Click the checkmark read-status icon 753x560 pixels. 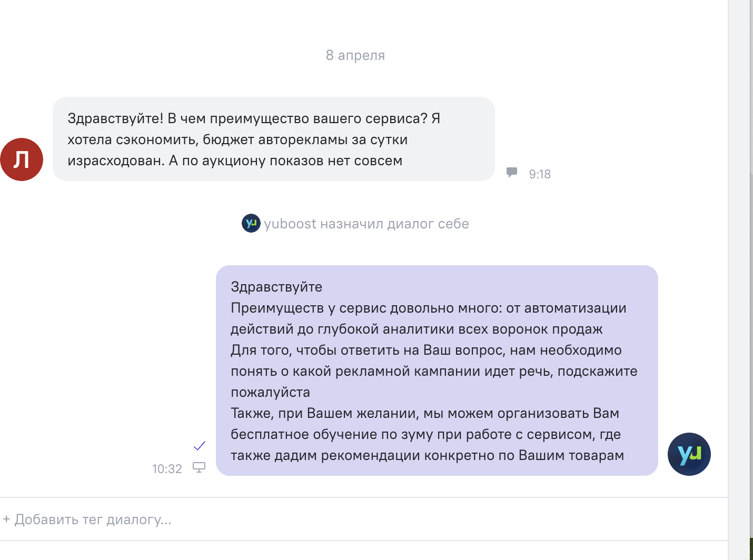[200, 446]
